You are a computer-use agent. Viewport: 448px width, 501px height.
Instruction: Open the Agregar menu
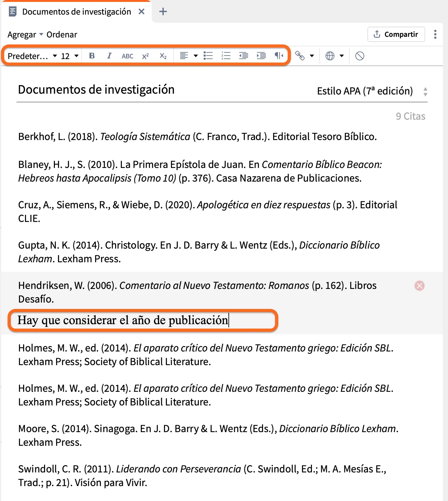(25, 35)
